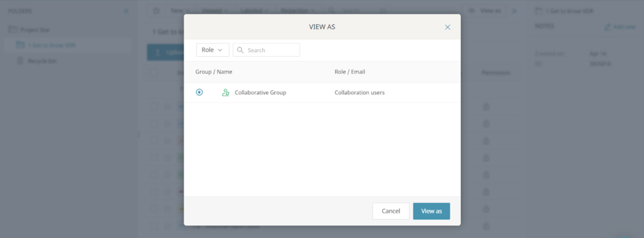
Task: Open the New filter dropdown in toolbar
Action: (180, 11)
